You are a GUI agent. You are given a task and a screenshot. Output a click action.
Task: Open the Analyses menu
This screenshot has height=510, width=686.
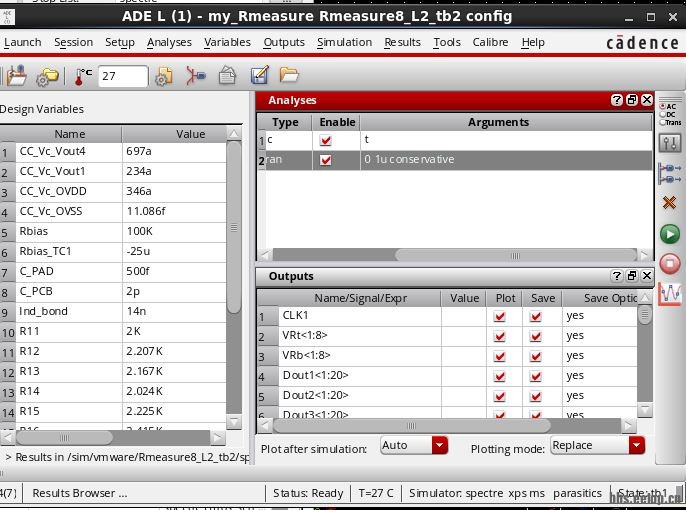(169, 42)
